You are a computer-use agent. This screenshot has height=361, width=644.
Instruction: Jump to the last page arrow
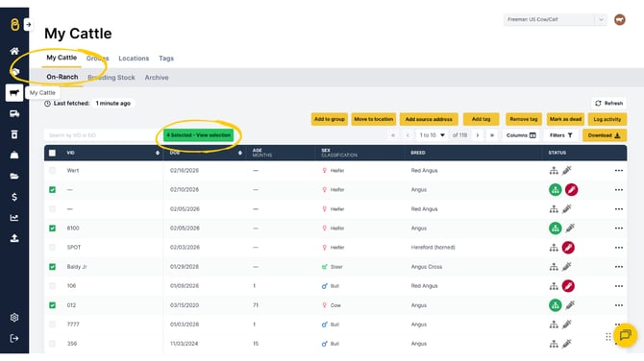pos(491,135)
